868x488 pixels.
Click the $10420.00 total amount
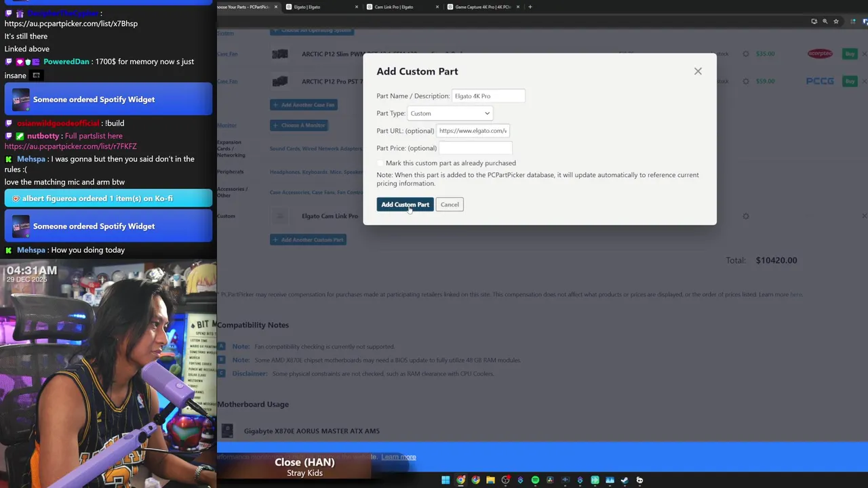[776, 260]
